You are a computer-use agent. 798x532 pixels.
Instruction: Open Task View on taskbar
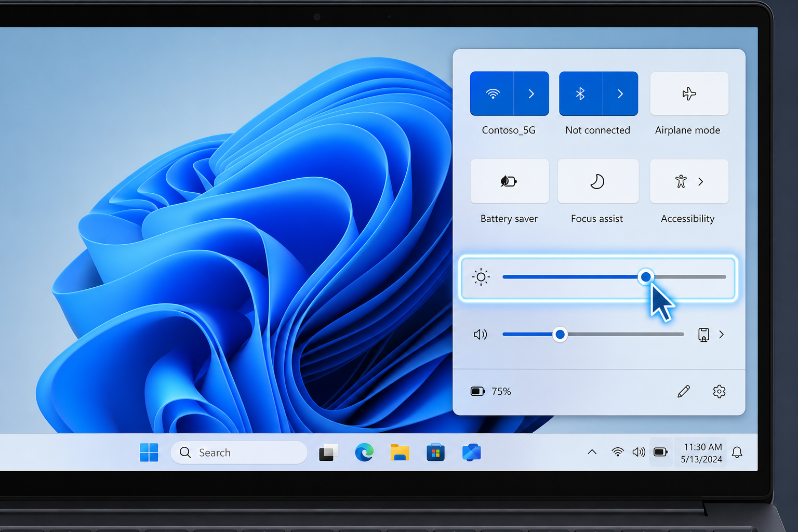[328, 453]
